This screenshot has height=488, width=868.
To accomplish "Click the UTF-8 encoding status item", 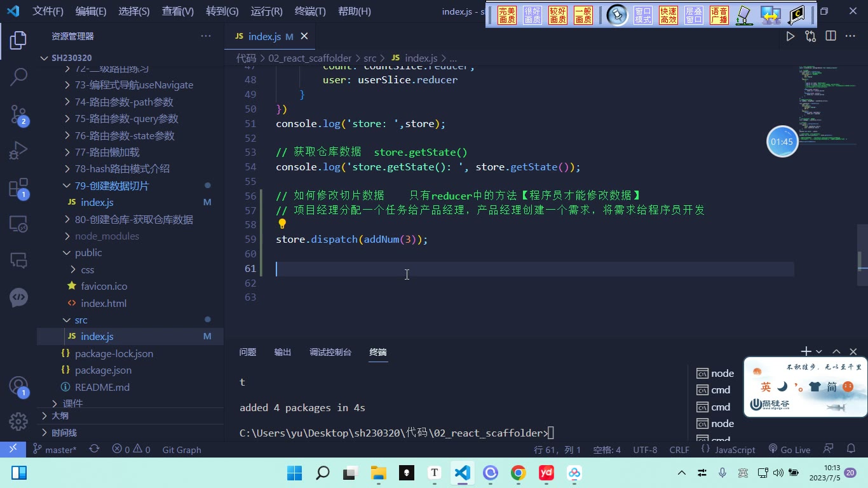I will point(645,449).
